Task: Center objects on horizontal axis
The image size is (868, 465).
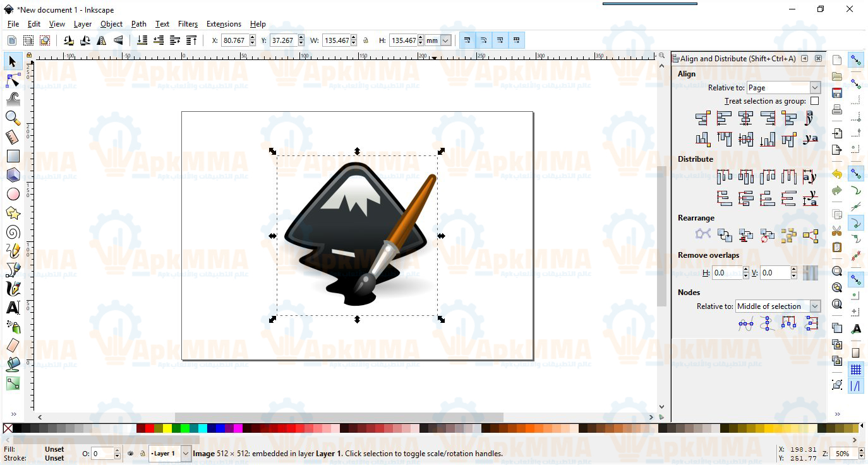Action: tap(746, 139)
